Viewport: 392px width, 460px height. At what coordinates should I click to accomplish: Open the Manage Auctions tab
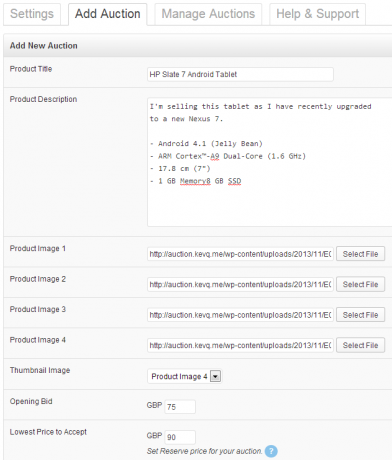[x=208, y=14]
